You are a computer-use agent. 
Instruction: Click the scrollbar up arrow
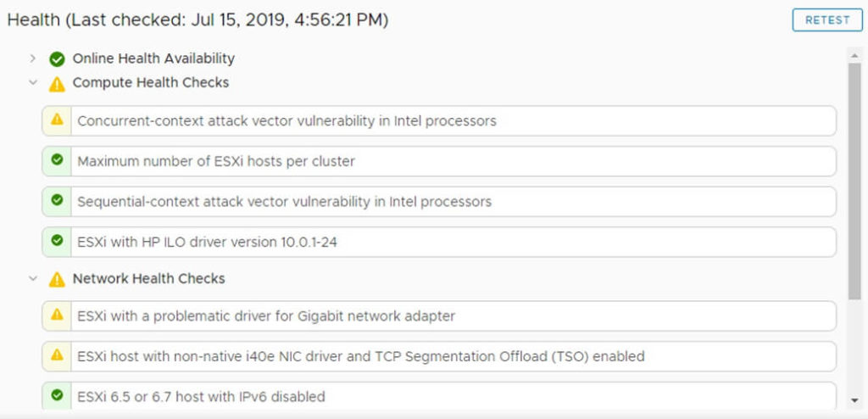(854, 55)
